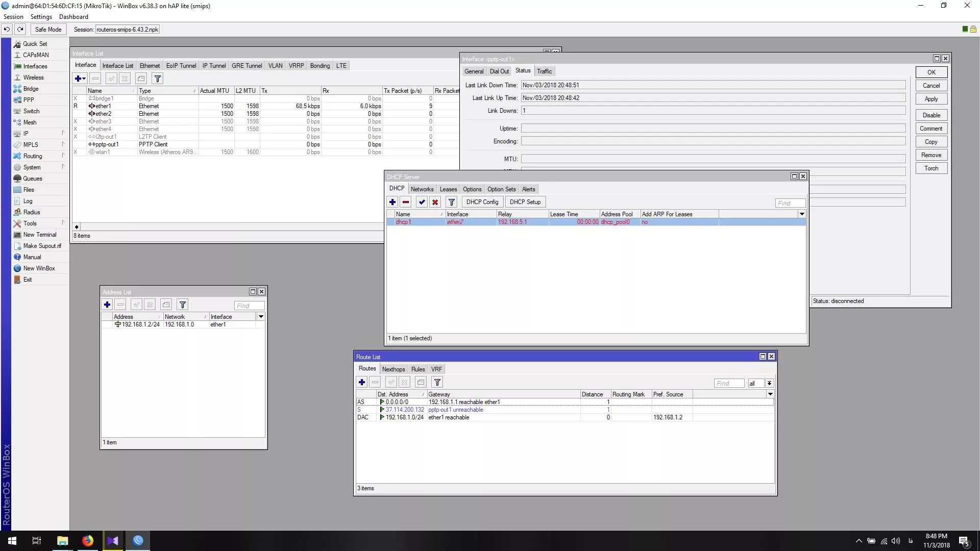This screenshot has height=551, width=980.
Task: Click Exit in sidebar
Action: tap(27, 280)
